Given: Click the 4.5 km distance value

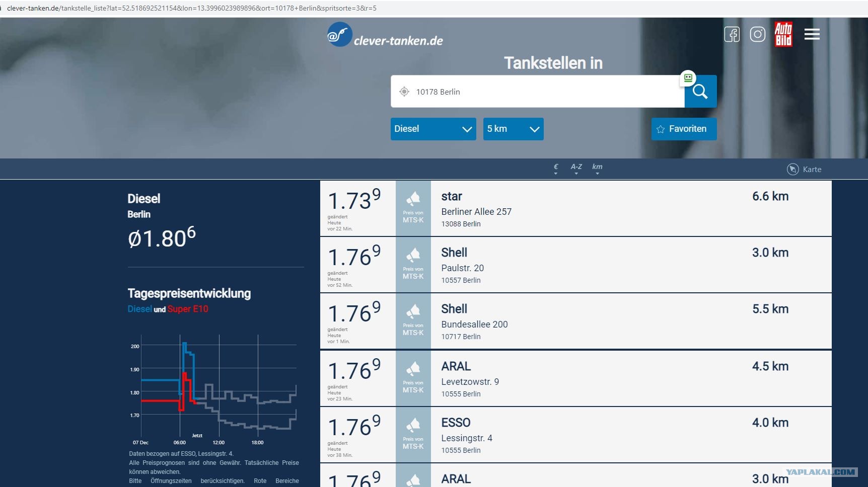Looking at the screenshot, I should 770,366.
